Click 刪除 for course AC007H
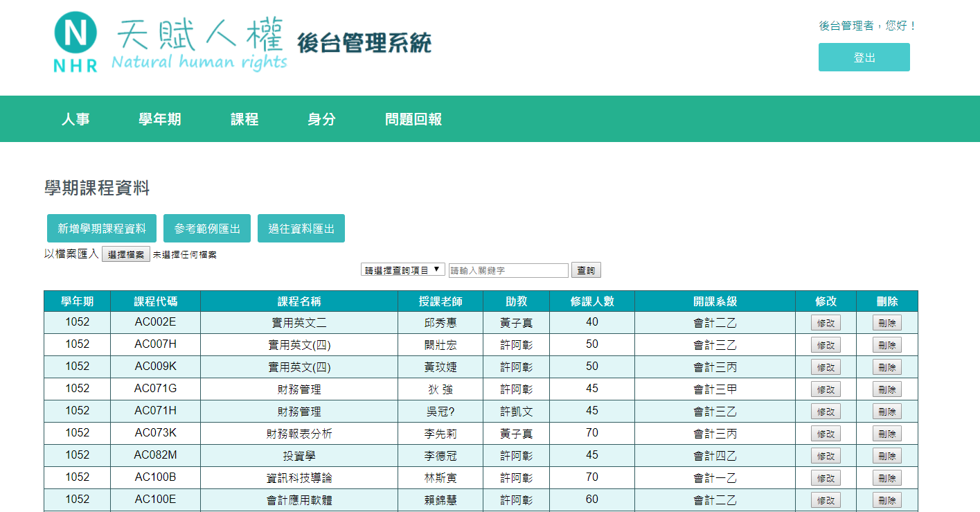 point(887,345)
